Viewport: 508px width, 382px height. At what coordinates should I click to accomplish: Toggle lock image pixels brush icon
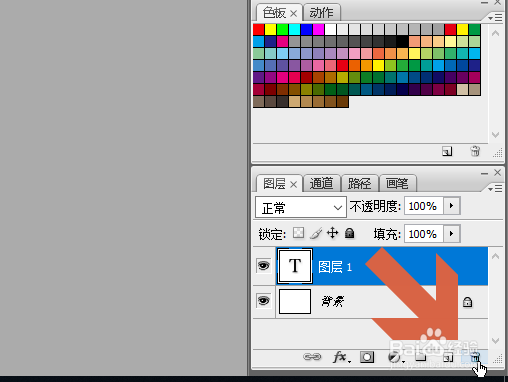316,233
